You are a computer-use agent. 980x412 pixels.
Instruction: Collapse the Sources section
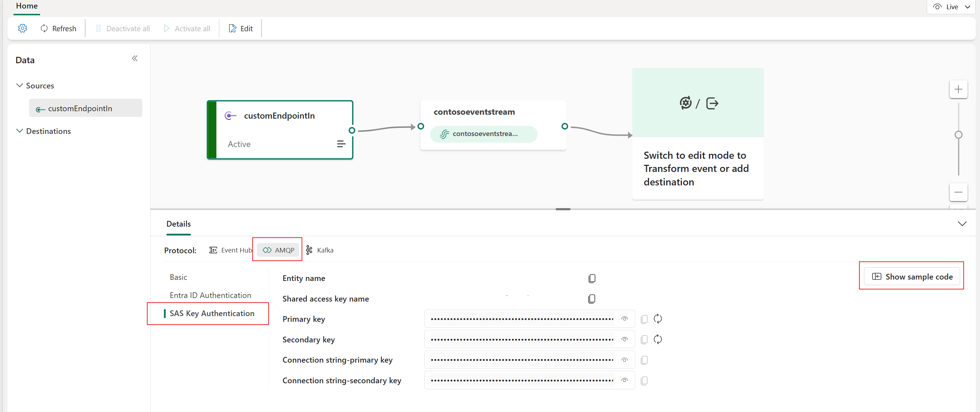point(19,86)
